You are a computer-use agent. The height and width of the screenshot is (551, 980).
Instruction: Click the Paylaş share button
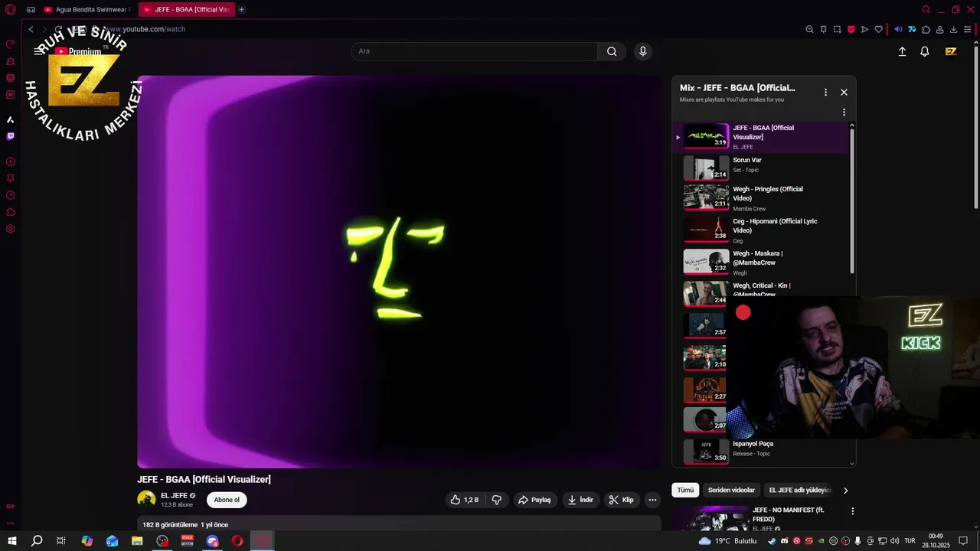click(x=534, y=500)
